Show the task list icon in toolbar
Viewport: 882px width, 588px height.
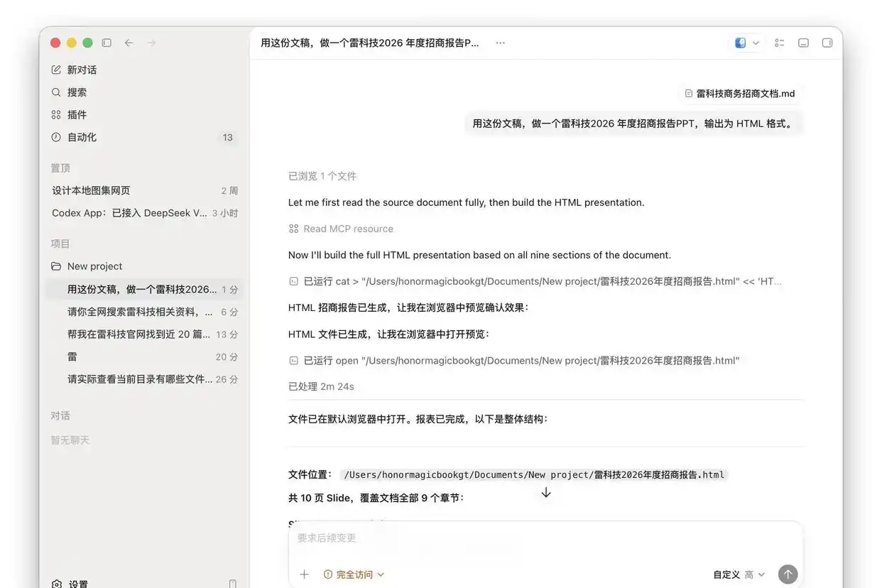pyautogui.click(x=780, y=43)
